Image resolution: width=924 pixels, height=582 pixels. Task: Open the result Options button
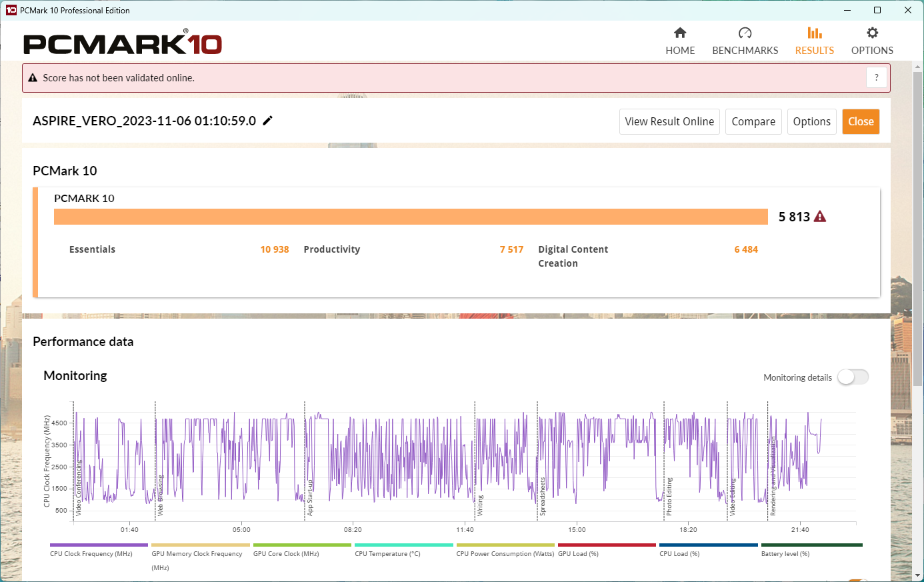pos(812,121)
